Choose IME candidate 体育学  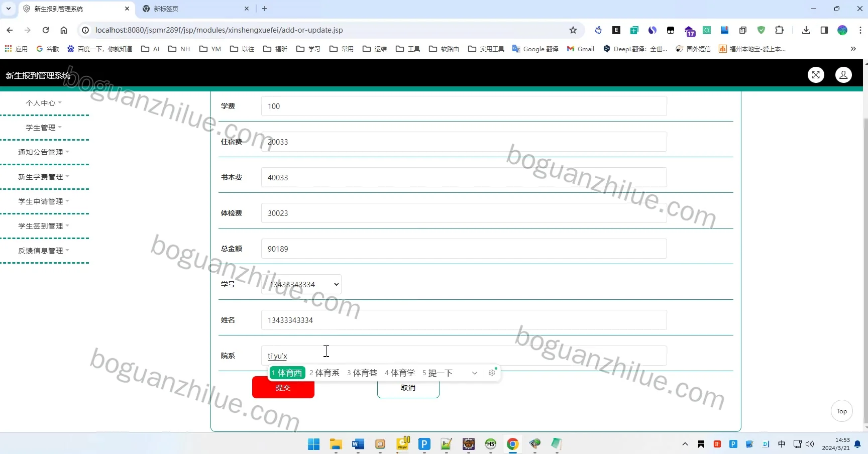400,373
